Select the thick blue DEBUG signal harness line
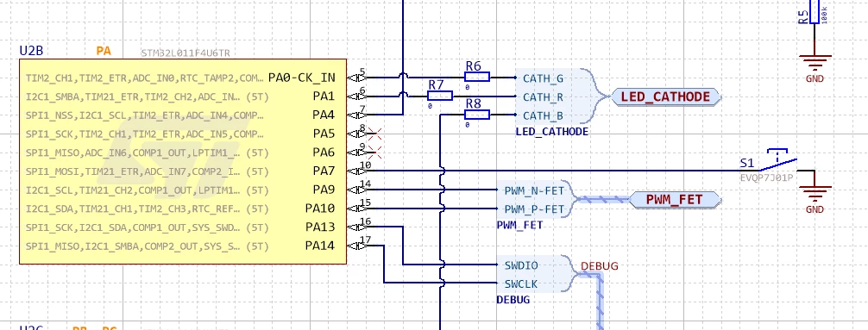 pos(600,302)
